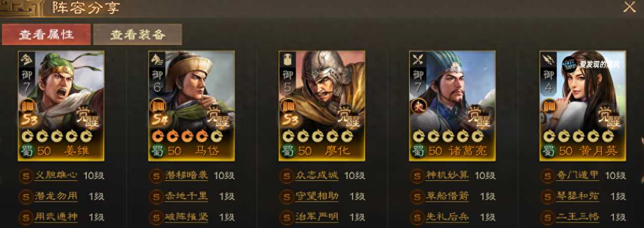Viewport: 644px width, 228px height.
Task: Click the S icon beside 神机妙算 skill
Action: 416,175
